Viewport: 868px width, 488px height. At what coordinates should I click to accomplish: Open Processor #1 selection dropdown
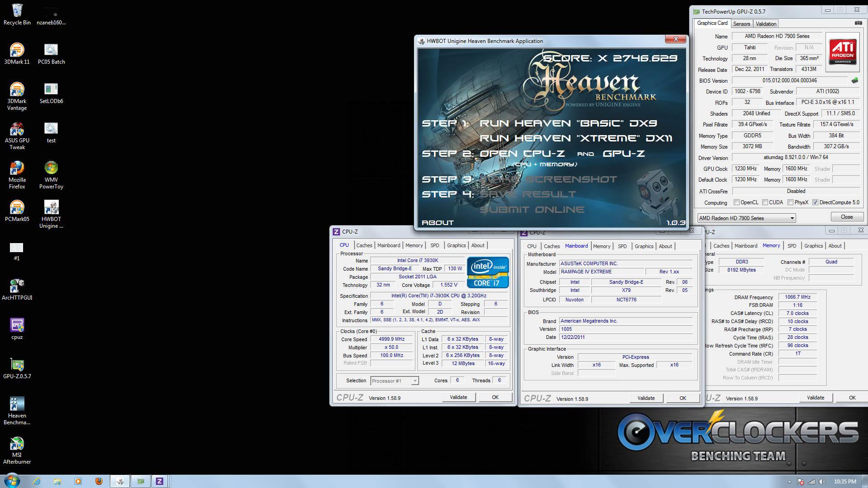point(394,381)
